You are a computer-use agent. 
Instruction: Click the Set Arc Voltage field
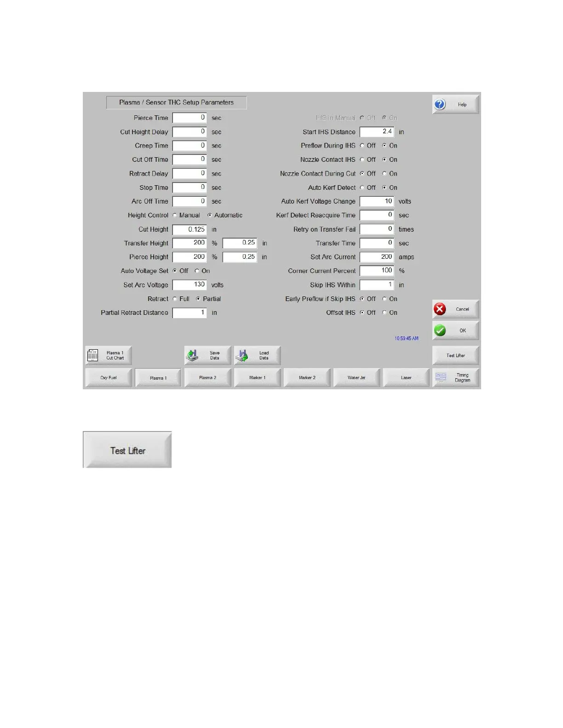(190, 285)
